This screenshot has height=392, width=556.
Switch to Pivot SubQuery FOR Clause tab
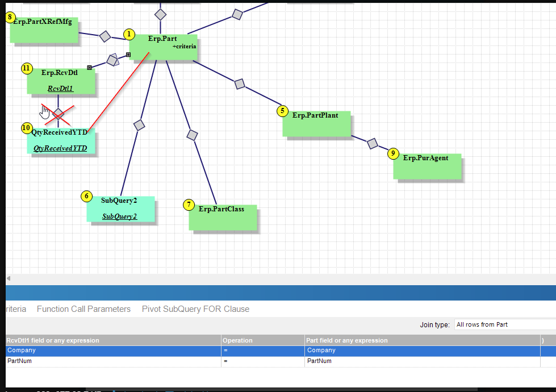pyautogui.click(x=195, y=309)
